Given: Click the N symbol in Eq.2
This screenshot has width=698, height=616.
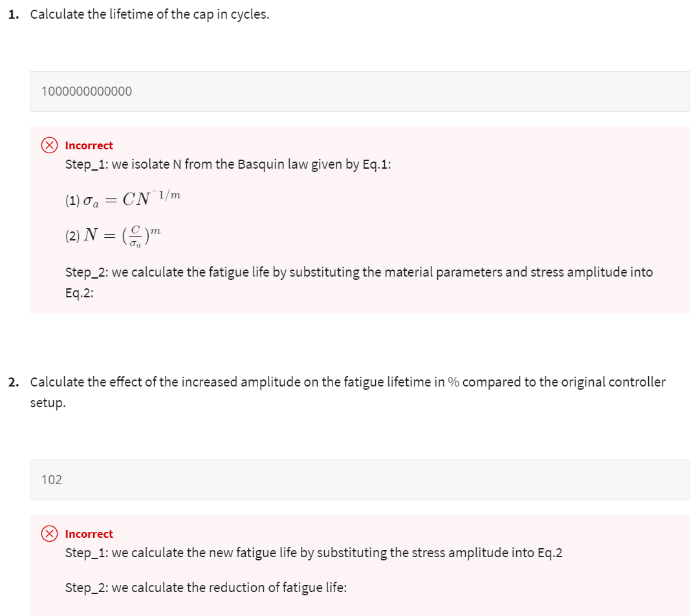Looking at the screenshot, I should pyautogui.click(x=91, y=234).
